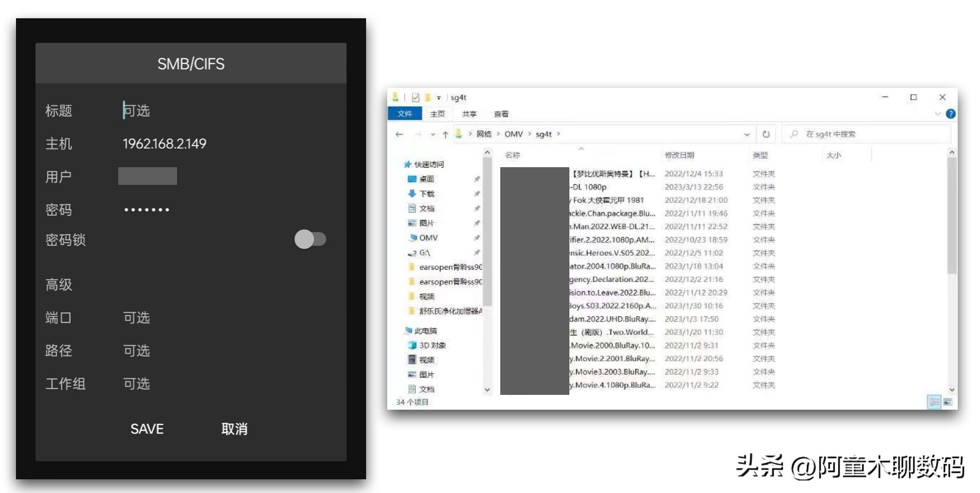Open the 文件 tab in Explorer ribbon
The image size is (980, 493).
[405, 114]
